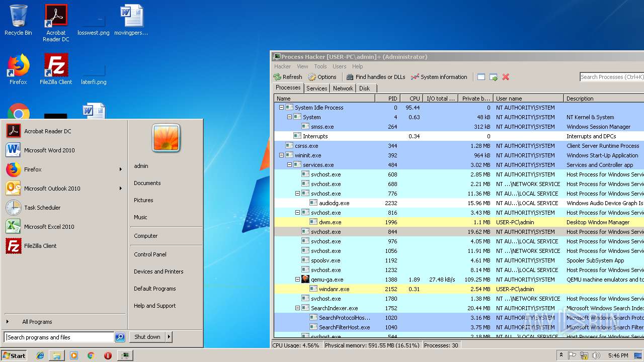Viewport: 644px width, 362px height.
Task: Collapse System Idle Process tree node
Action: [281, 108]
